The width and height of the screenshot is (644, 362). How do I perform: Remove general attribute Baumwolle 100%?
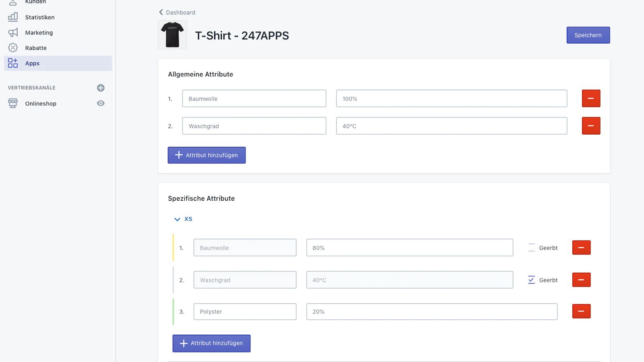(x=591, y=98)
